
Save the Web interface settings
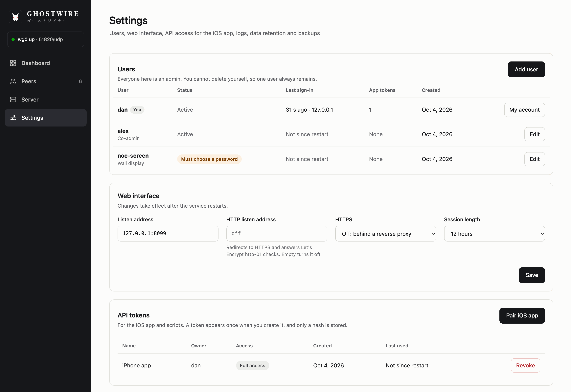coord(532,275)
